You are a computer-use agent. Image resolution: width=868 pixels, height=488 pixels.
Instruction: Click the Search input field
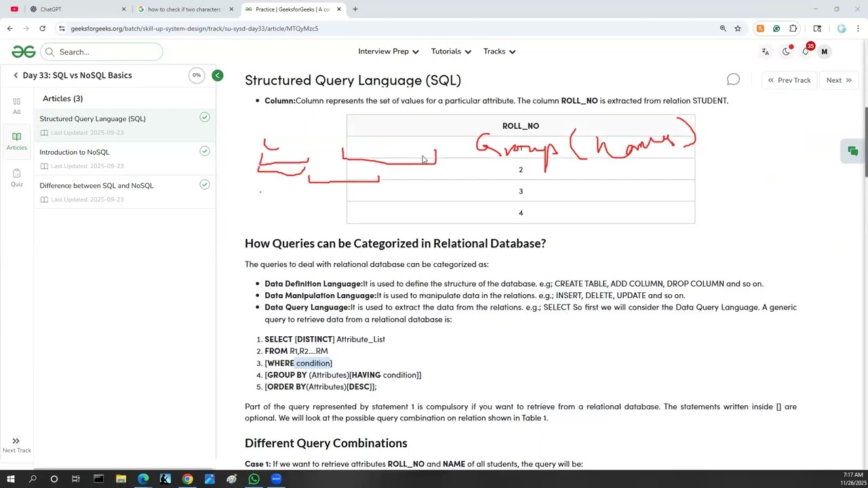click(x=102, y=52)
